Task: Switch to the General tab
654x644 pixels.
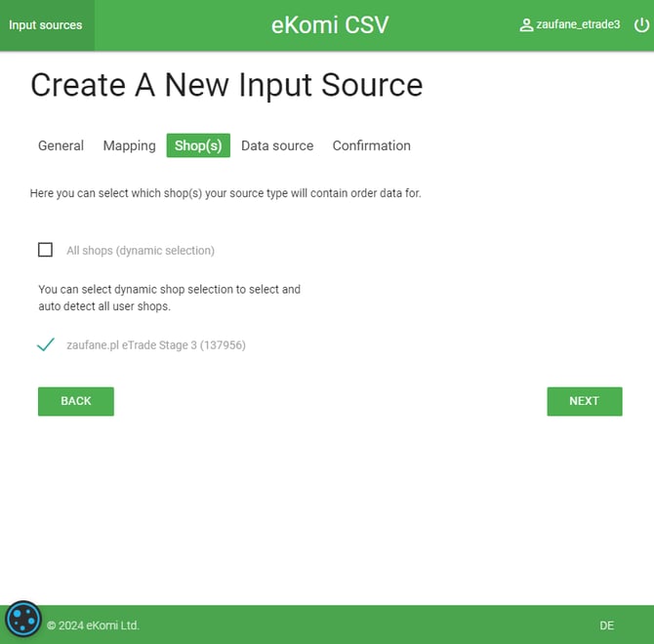Action: point(61,145)
